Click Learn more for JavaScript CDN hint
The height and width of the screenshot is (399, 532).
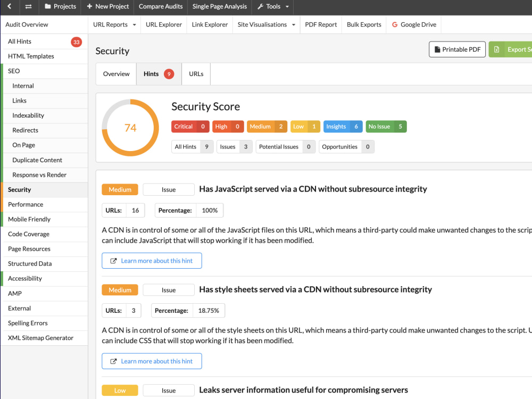click(x=152, y=261)
